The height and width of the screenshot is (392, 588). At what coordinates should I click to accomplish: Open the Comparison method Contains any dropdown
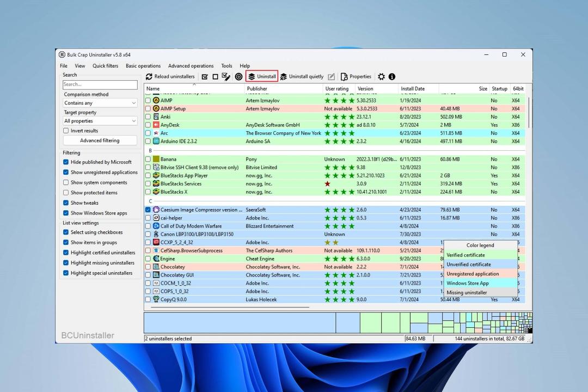[100, 103]
